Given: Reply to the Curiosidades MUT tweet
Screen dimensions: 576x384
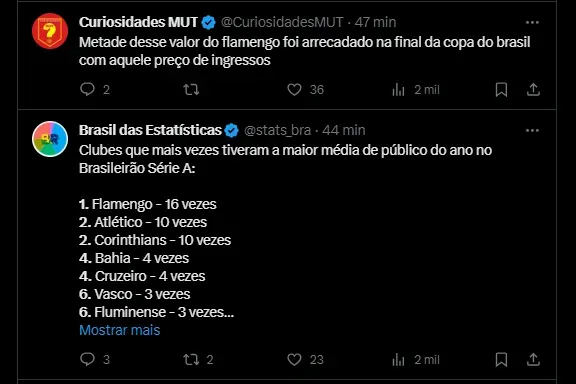Looking at the screenshot, I should click(87, 89).
